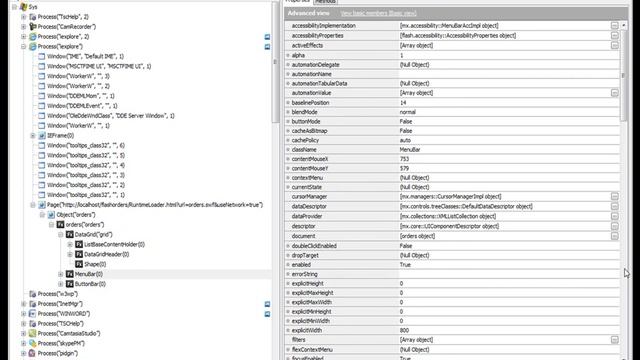The width and height of the screenshot is (640, 360).
Task: Click the Fx icon beside MenuBar(0)
Action: (70, 274)
